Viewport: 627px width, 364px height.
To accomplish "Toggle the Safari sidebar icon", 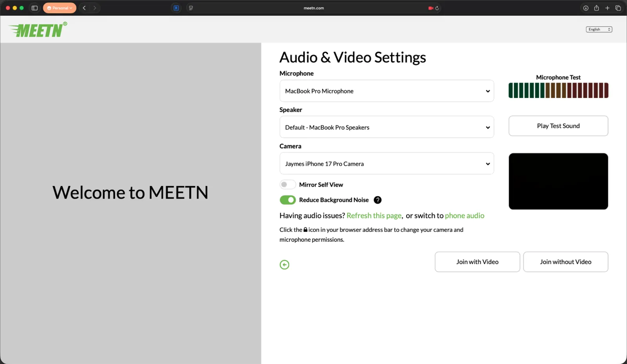I will click(x=34, y=8).
